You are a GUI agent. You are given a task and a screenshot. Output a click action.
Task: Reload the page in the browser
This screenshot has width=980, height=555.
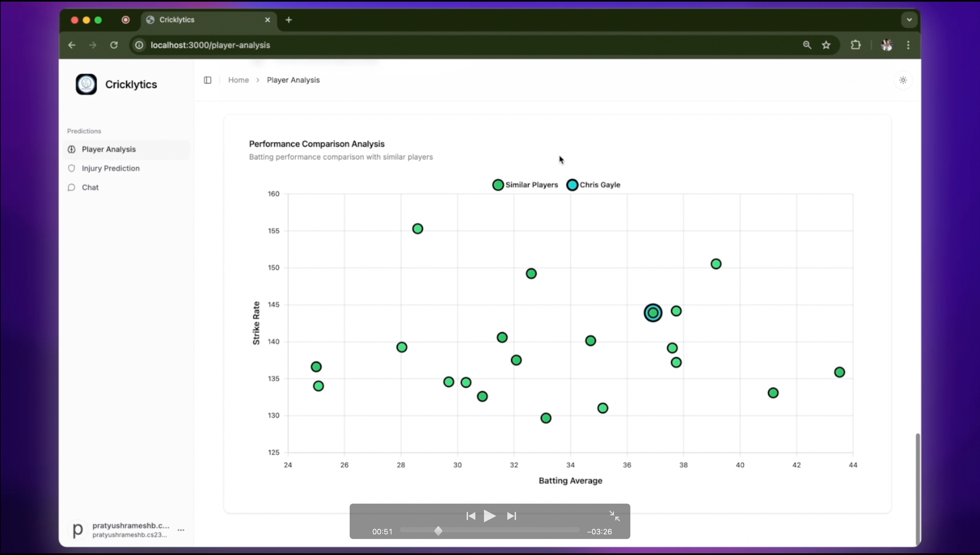tap(114, 45)
